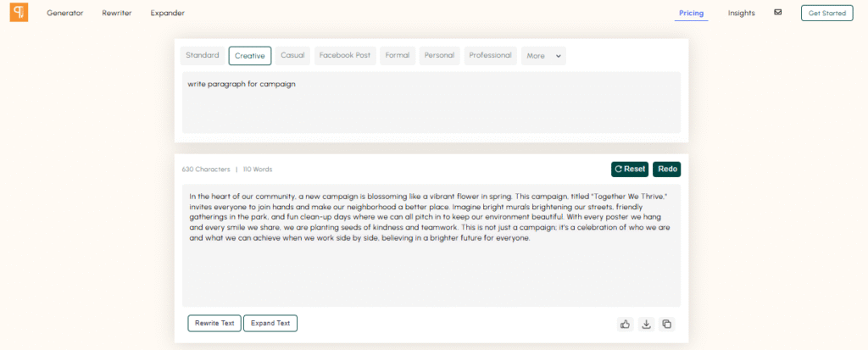
Task: Click the orange paragraph logo icon
Action: point(19,12)
